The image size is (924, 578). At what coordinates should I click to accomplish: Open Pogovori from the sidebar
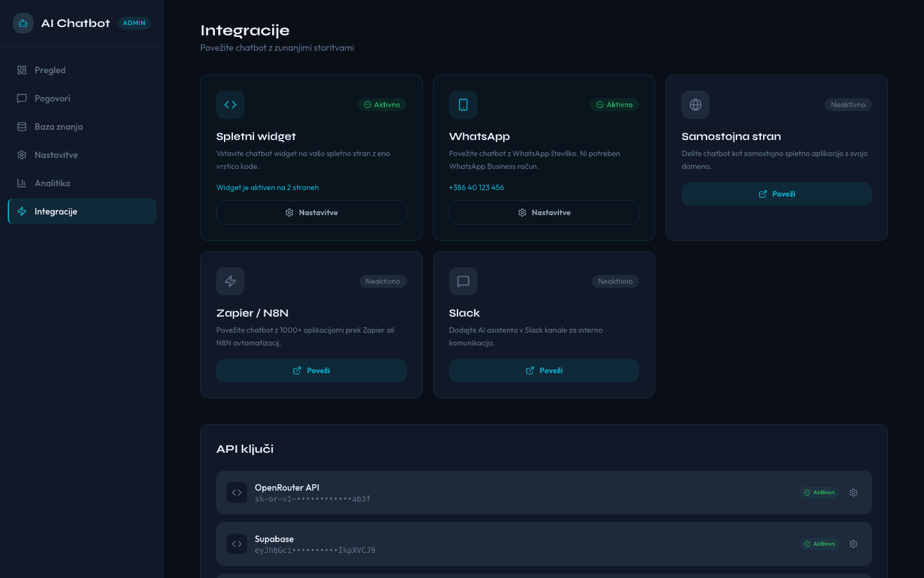[x=82, y=98]
